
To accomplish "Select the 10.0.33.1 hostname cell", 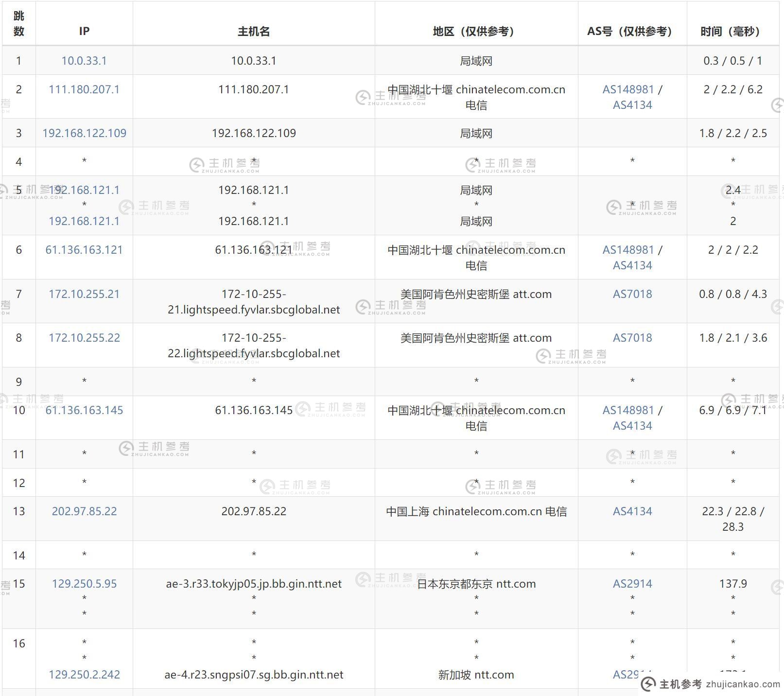I will click(254, 61).
